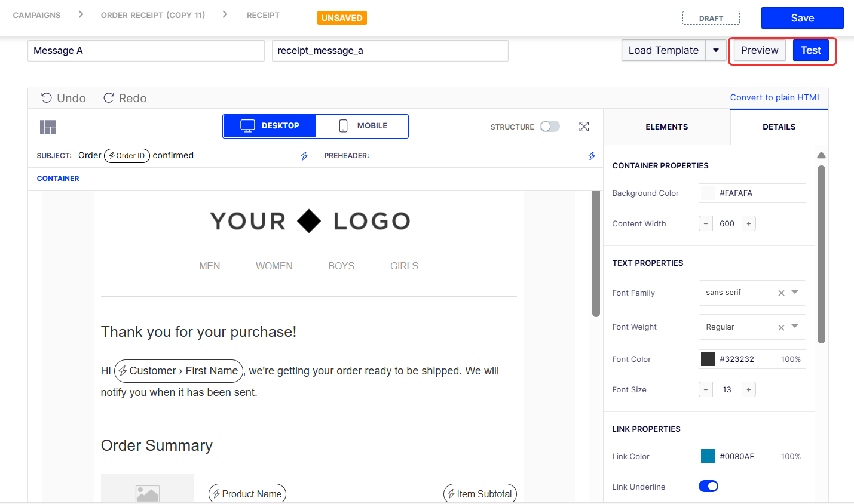Clear the Font Weight selection
The height and width of the screenshot is (504, 854).
781,327
